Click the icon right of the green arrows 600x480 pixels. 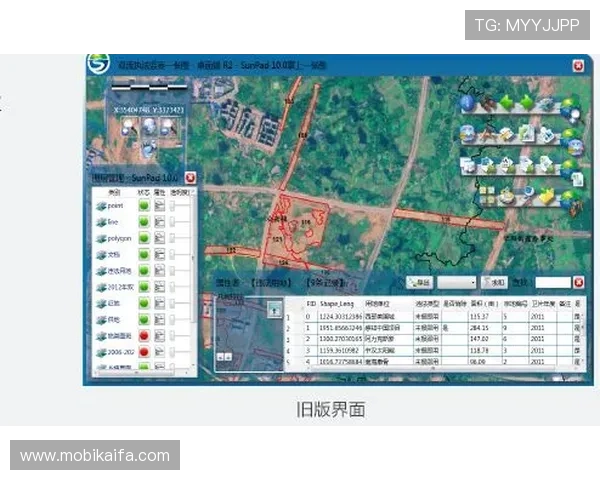point(546,103)
